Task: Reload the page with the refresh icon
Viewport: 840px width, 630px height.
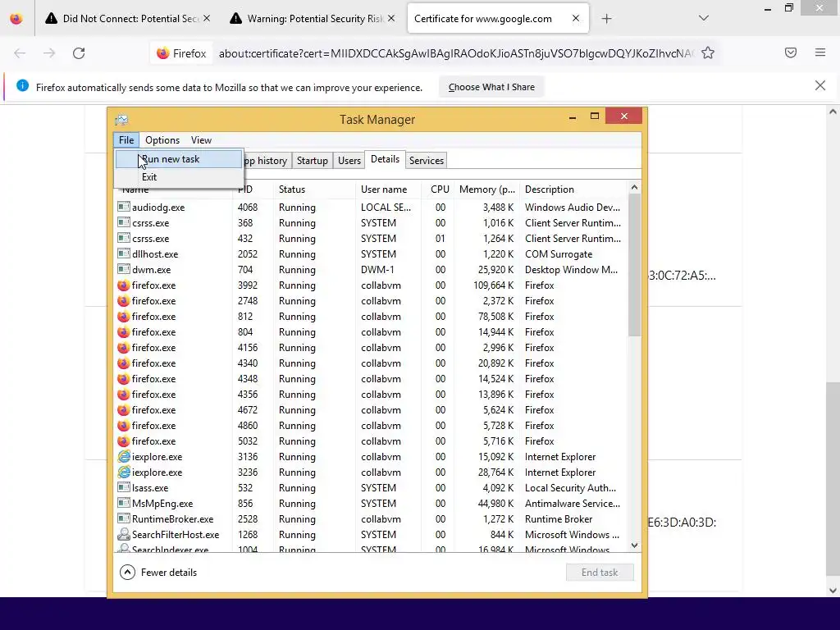Action: coord(79,53)
